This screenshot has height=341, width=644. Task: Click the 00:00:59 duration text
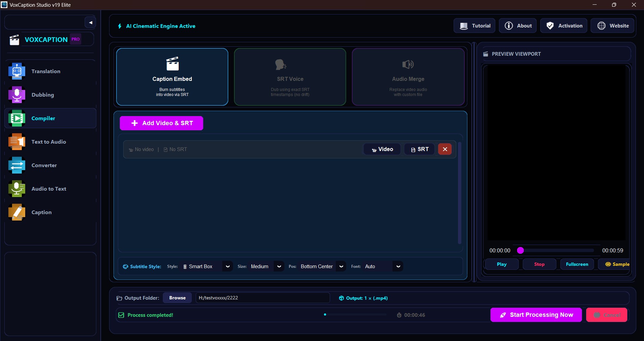coord(612,251)
